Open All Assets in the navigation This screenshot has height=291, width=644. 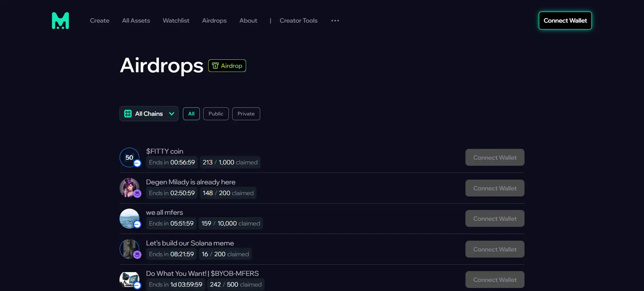coord(136,21)
